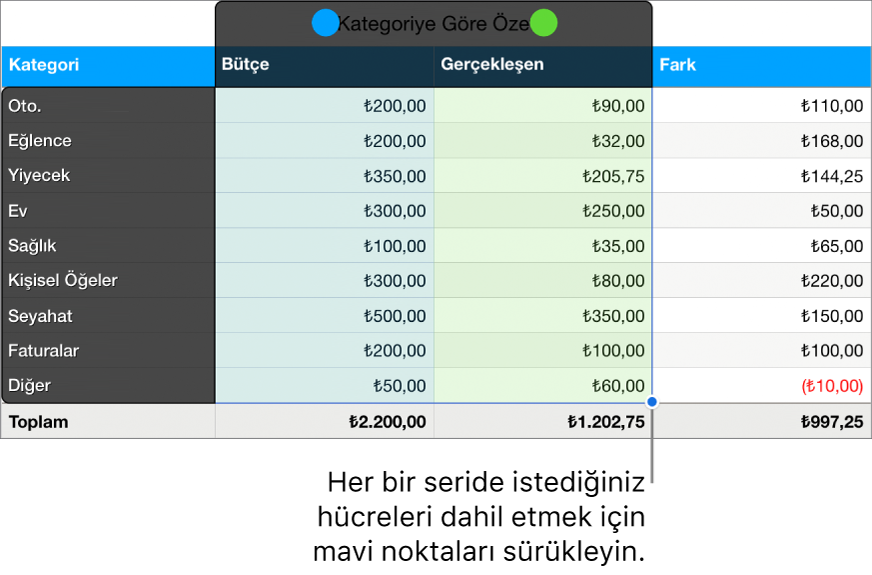
Task: Click the green series dot in title
Action: pos(543,23)
